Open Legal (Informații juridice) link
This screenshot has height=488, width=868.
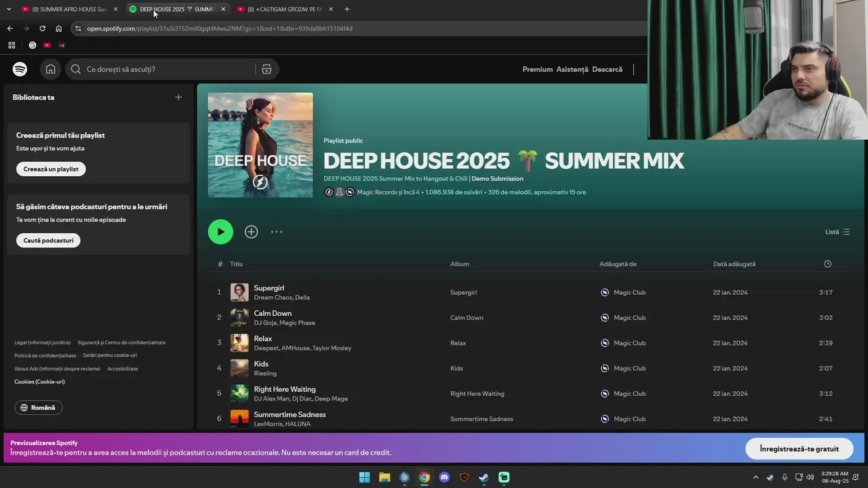(x=42, y=342)
